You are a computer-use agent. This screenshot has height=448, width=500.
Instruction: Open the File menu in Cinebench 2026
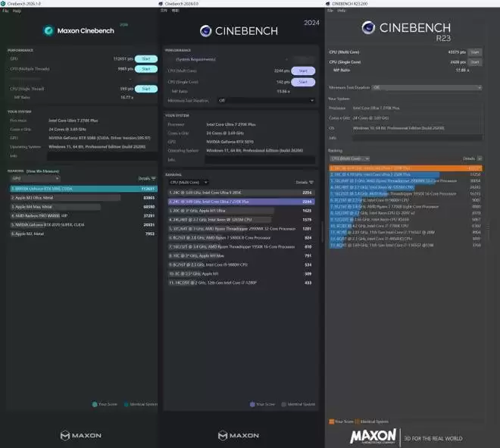(5, 11)
